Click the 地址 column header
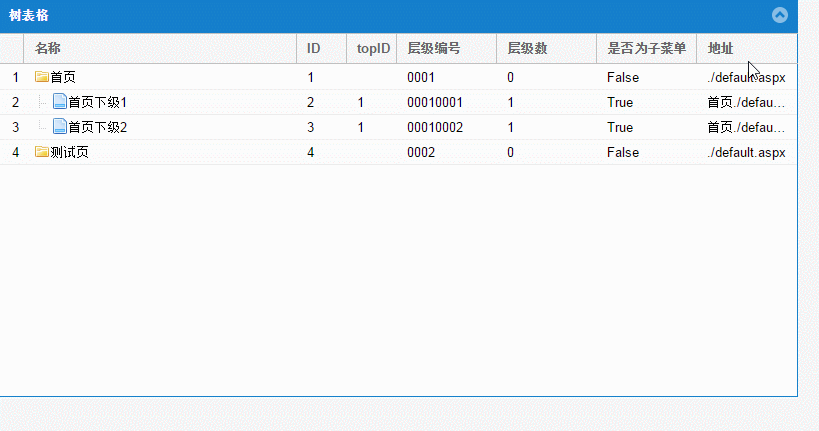819x431 pixels. pyautogui.click(x=747, y=49)
